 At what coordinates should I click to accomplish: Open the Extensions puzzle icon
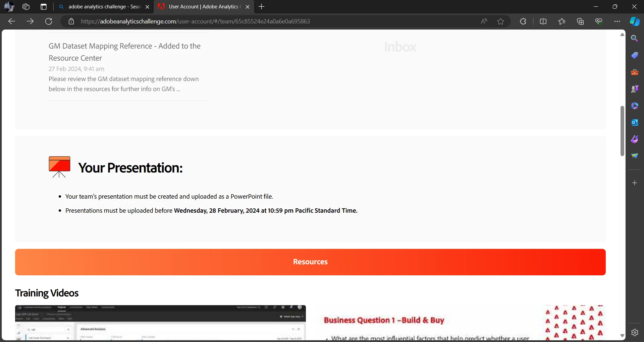click(523, 21)
